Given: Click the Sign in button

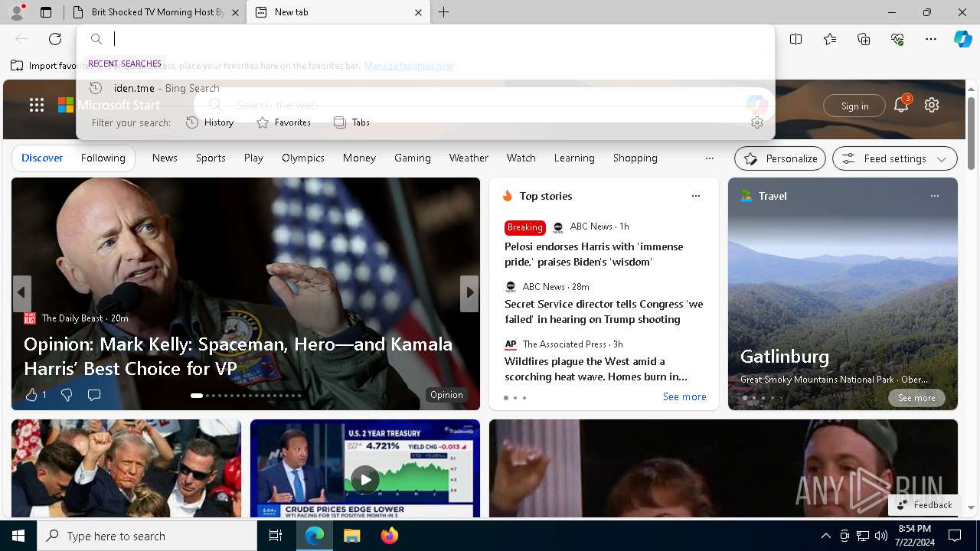Looking at the screenshot, I should (x=854, y=106).
